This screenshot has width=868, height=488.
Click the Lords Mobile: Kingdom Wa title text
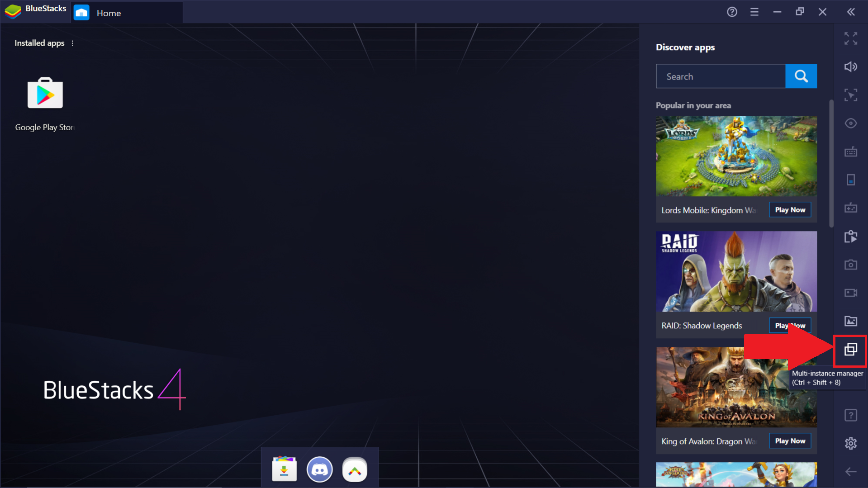point(708,210)
